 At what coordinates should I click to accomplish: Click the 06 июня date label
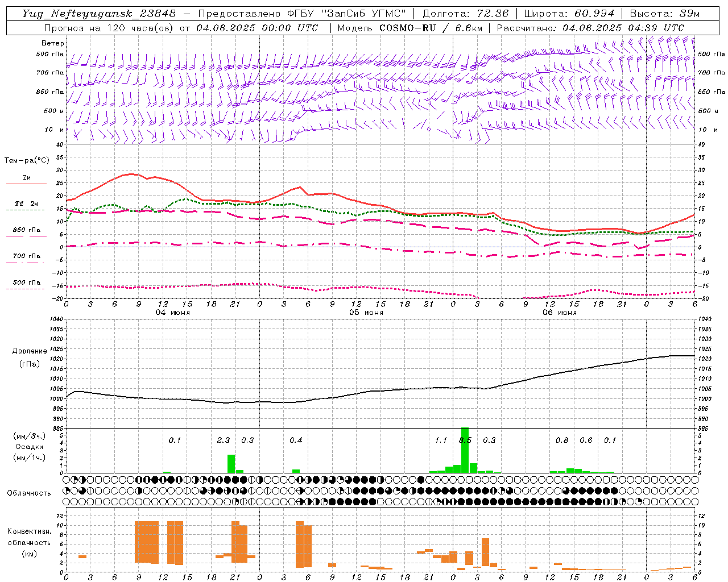click(x=560, y=313)
